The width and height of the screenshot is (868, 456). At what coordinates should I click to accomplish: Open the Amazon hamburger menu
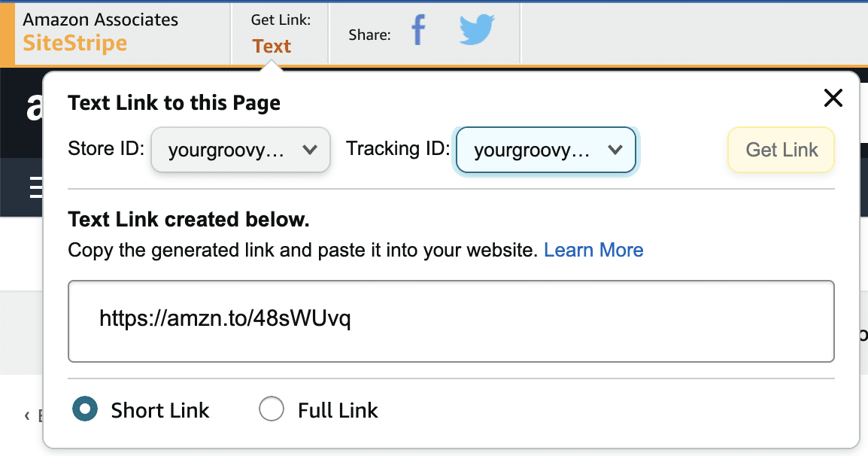click(35, 187)
